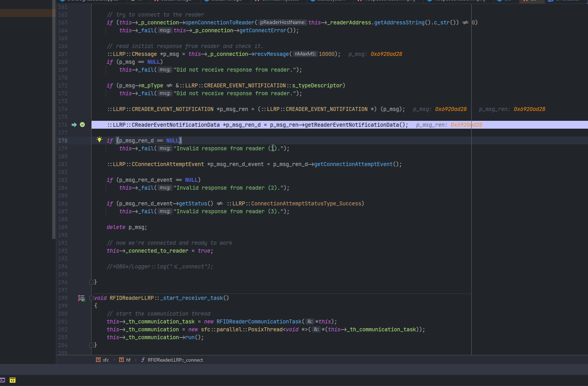This screenshot has width=588, height=386.
Task: Click the inline debugger value p_msg: 0x6920ad28
Action: point(375,54)
